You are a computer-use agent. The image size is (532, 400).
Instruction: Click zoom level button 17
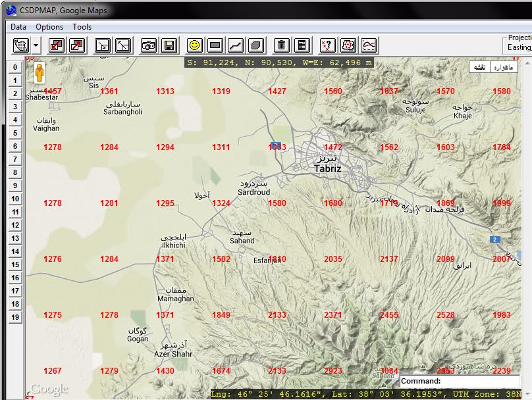pyautogui.click(x=15, y=291)
